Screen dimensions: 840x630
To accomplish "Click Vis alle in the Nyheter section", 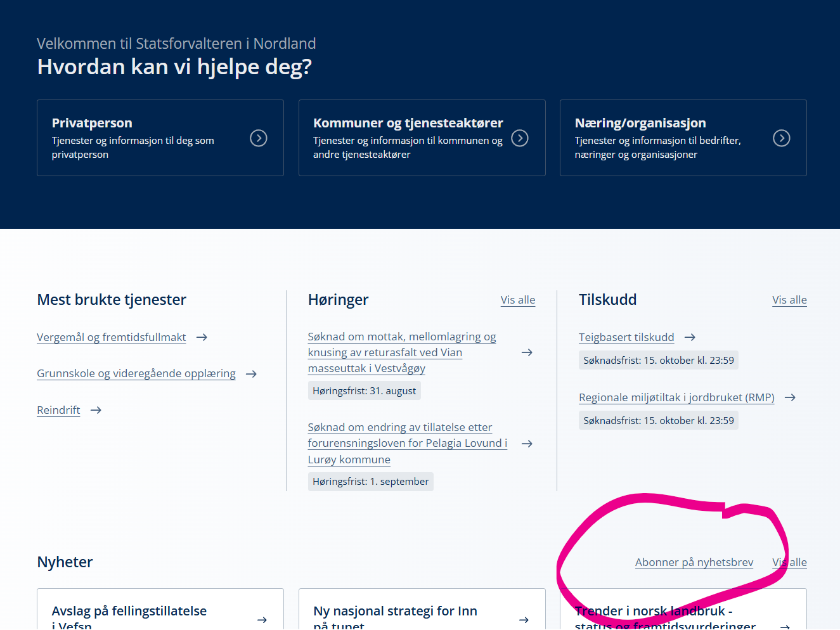I will [x=789, y=562].
